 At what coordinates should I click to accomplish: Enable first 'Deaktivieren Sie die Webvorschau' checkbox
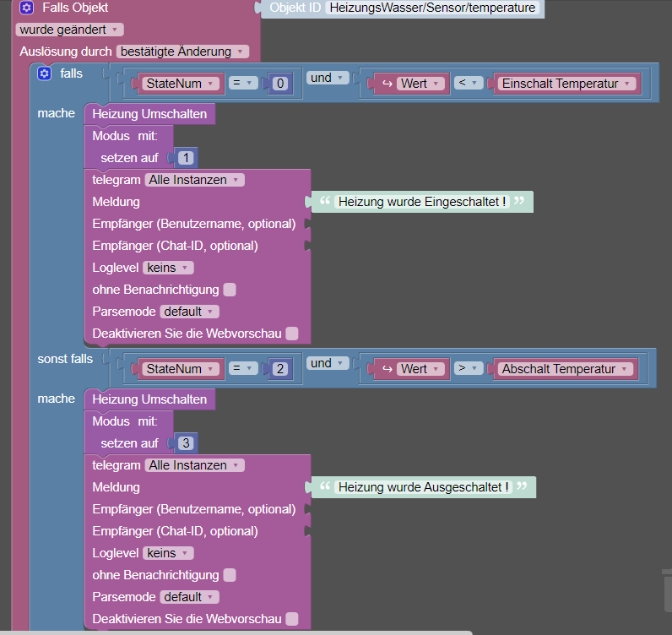(292, 334)
